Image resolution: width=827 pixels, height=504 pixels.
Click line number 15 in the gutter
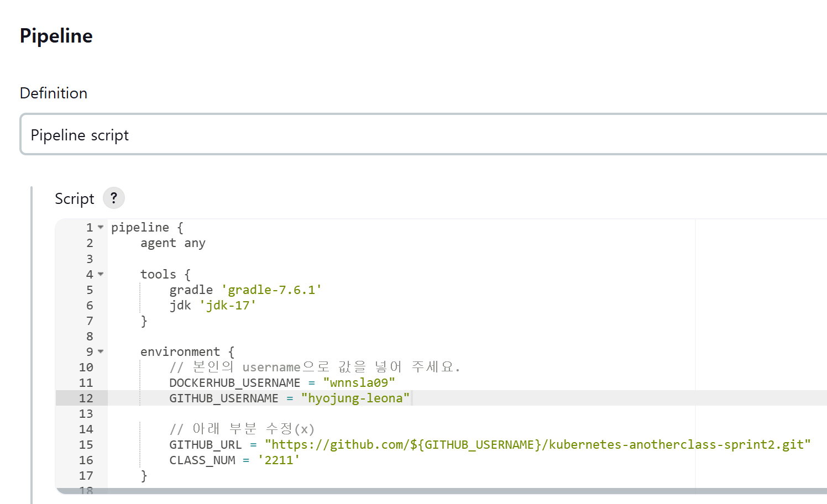[x=86, y=445]
